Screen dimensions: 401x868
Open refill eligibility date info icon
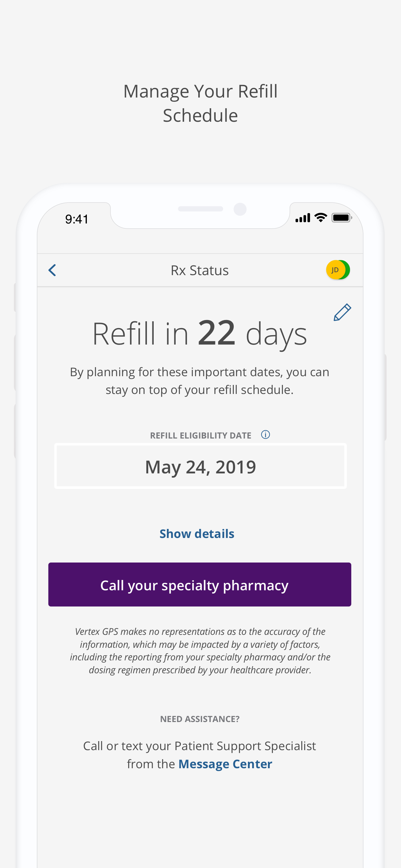265,435
